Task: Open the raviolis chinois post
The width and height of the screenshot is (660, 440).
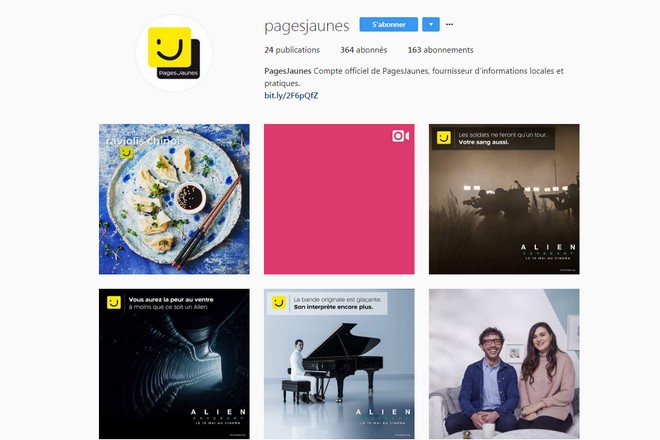Action: [174, 199]
